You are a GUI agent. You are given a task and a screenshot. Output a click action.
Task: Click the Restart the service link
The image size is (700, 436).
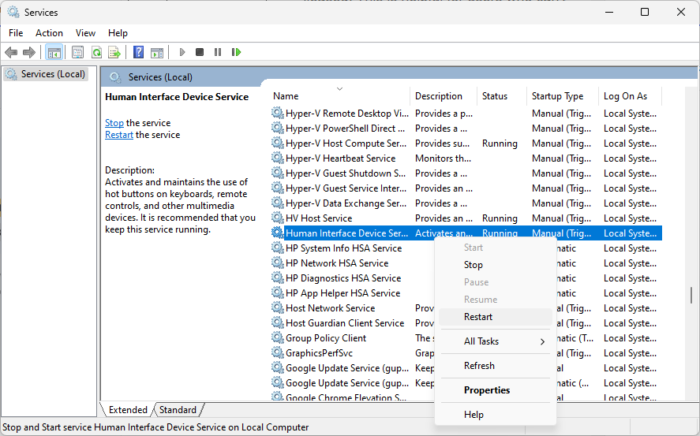(119, 135)
